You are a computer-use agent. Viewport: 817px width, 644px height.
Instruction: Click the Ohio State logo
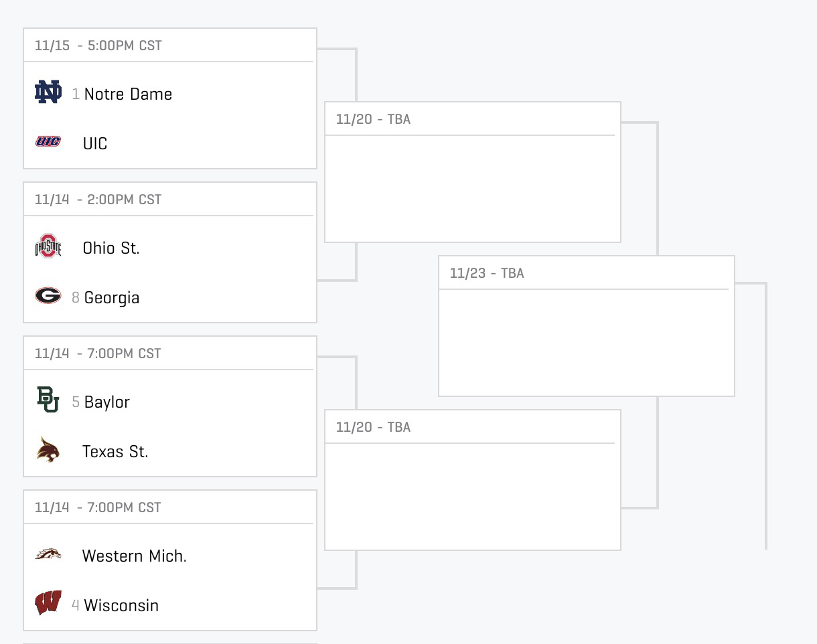click(48, 246)
